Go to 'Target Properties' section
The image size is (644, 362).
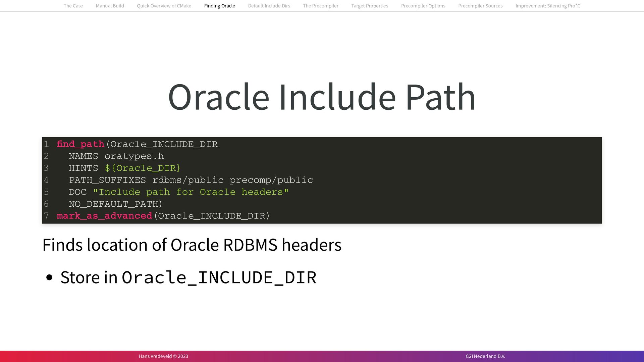click(x=370, y=6)
